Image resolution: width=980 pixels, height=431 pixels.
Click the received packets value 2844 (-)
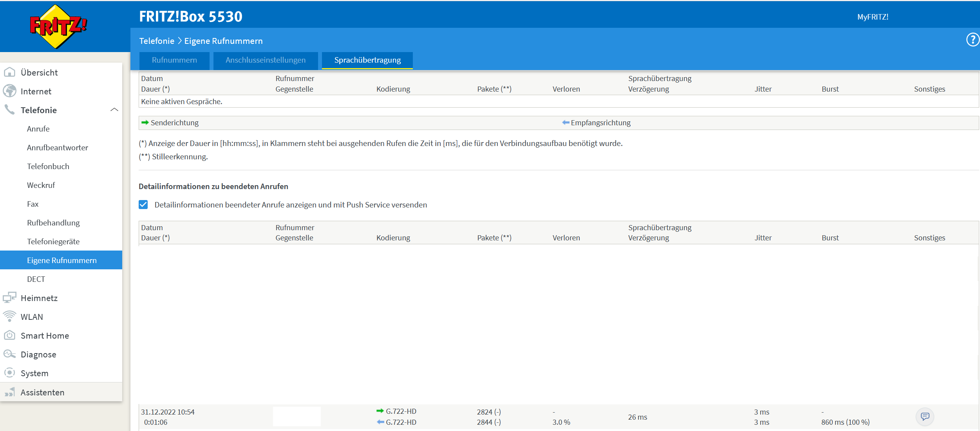(489, 422)
